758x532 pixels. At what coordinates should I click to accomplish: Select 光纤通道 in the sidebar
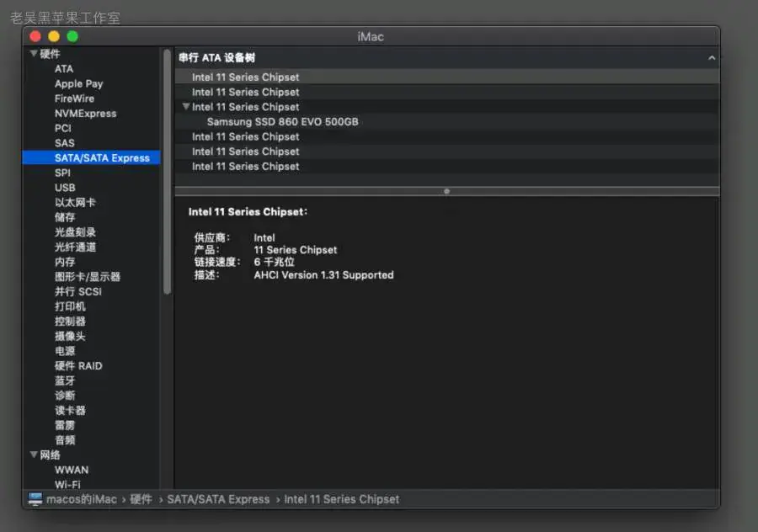(75, 247)
